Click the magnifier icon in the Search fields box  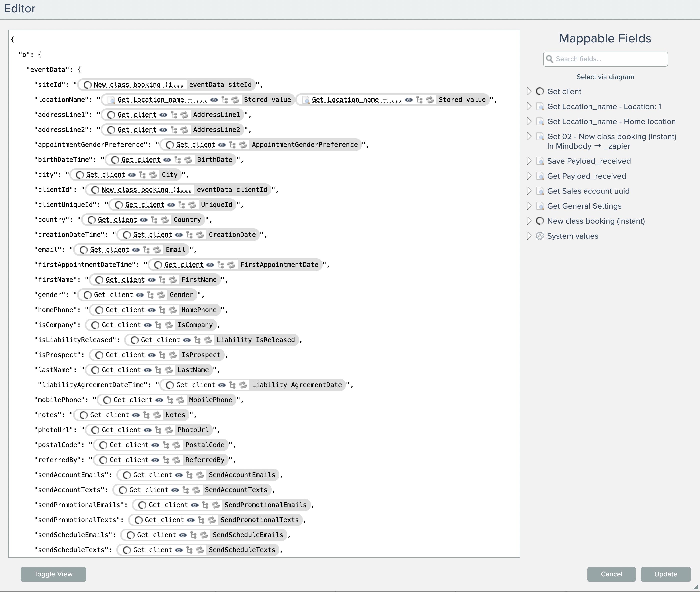550,59
